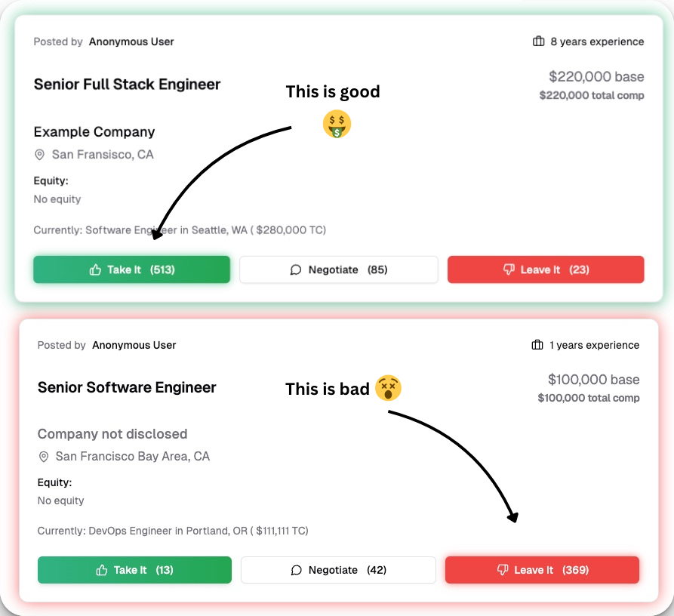Click thumbs-up icon on the Take It (513) button
The image size is (674, 616).
point(95,269)
